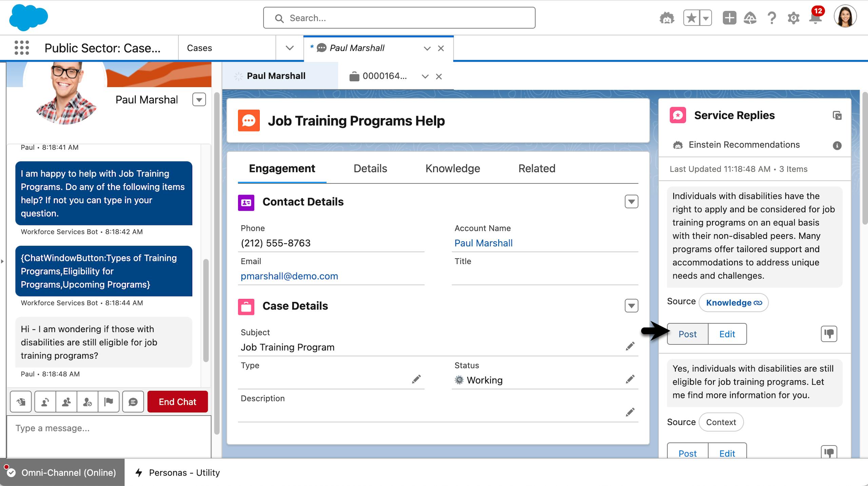Image resolution: width=868 pixels, height=486 pixels.
Task: Click the Global Actions plus icon
Action: tap(729, 18)
